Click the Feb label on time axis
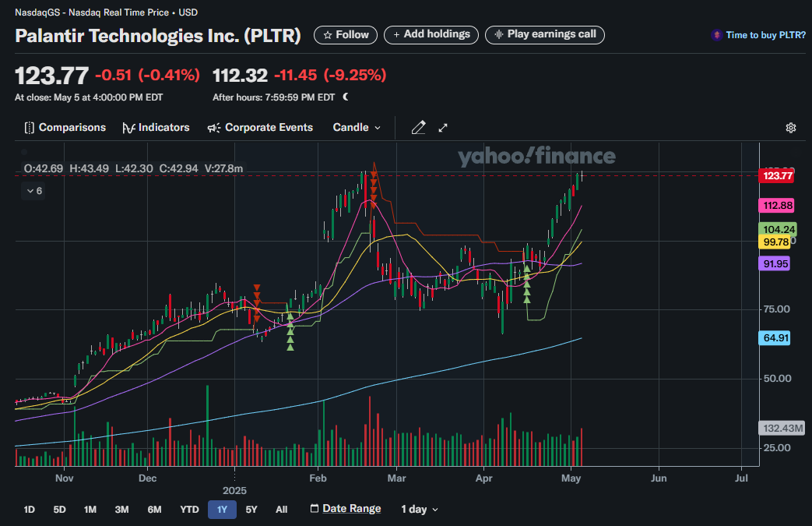 (318, 478)
